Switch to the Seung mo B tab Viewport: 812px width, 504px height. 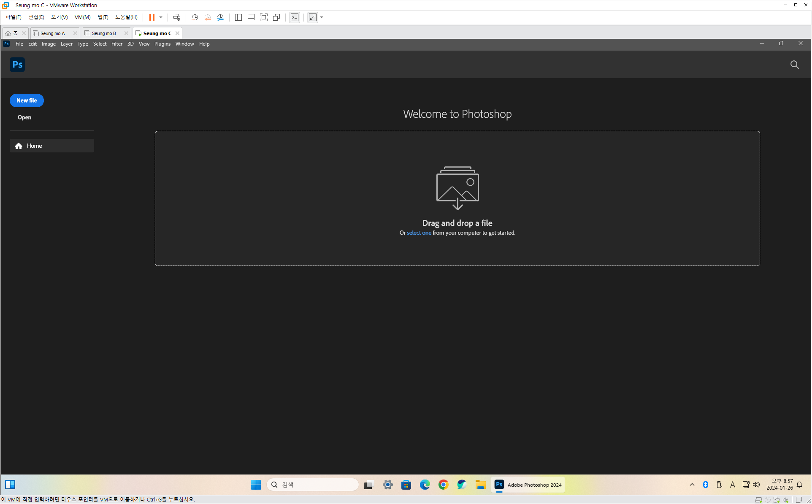tap(104, 33)
